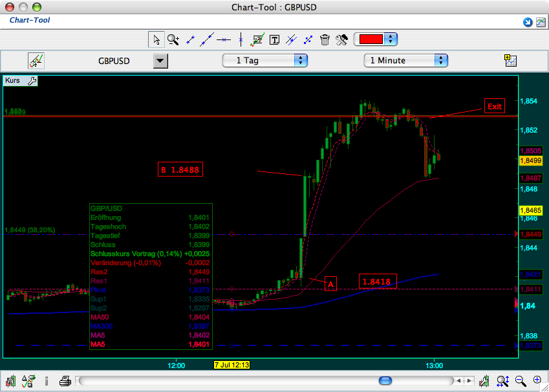Click the trash can delete icon

pos(325,39)
